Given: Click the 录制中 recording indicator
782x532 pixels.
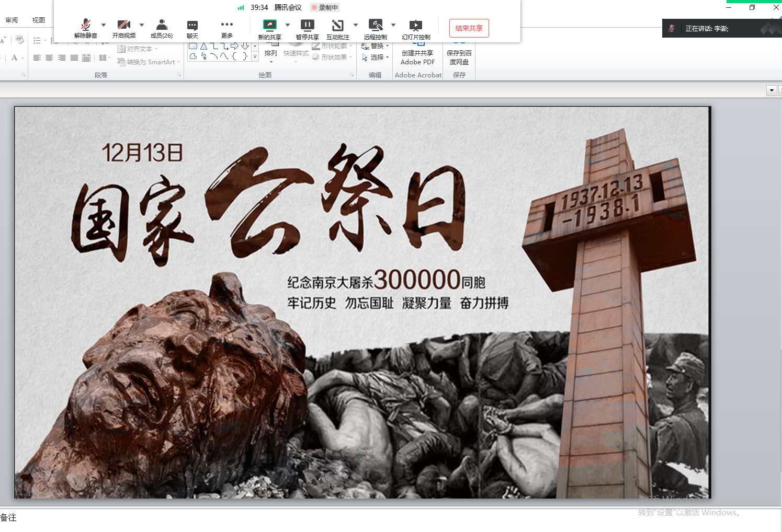Looking at the screenshot, I should 325,7.
